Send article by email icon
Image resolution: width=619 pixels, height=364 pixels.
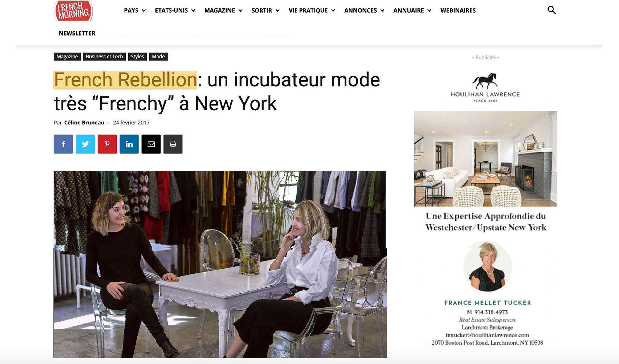151,144
